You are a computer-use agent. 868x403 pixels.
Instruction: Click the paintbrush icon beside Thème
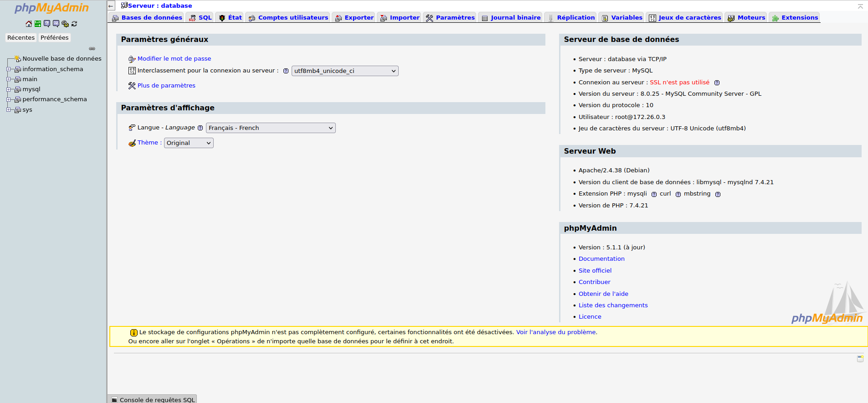tap(132, 143)
